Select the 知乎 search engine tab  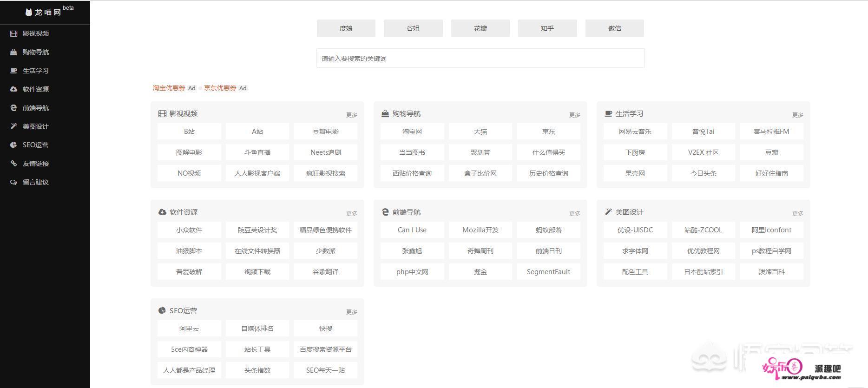pyautogui.click(x=547, y=28)
